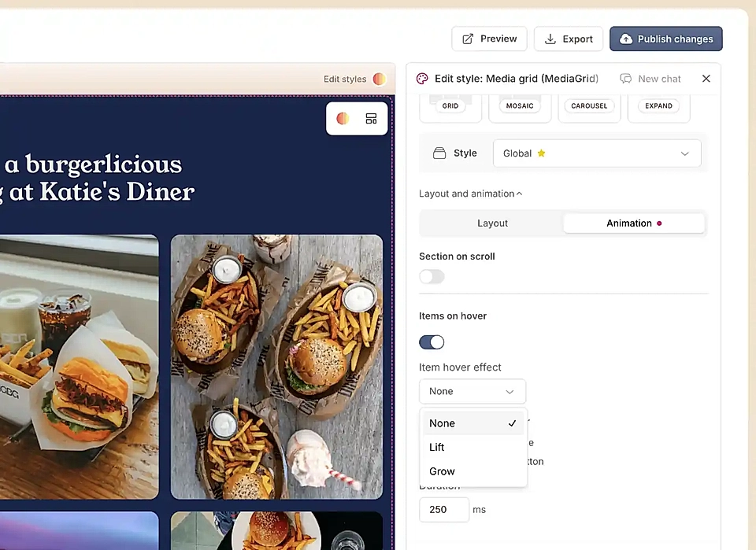Click the burgerlicious heading text

(98, 178)
